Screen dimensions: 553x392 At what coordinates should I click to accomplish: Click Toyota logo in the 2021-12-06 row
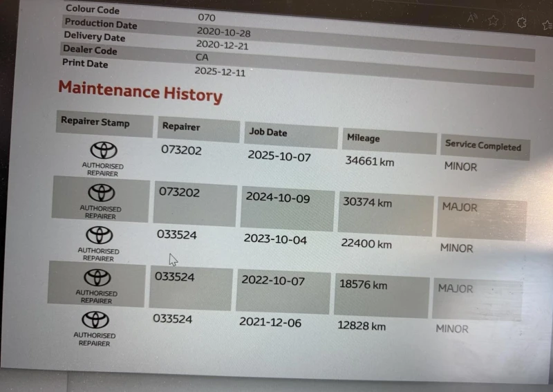point(95,319)
